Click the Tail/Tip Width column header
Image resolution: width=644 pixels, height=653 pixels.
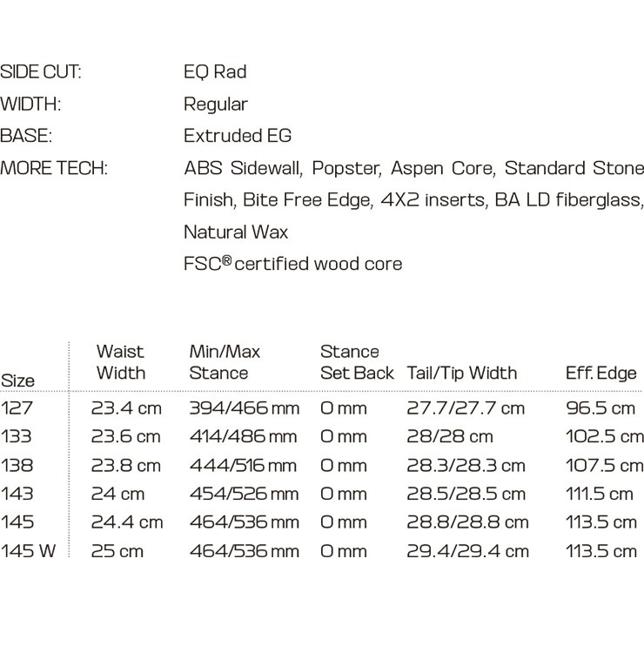(x=461, y=373)
